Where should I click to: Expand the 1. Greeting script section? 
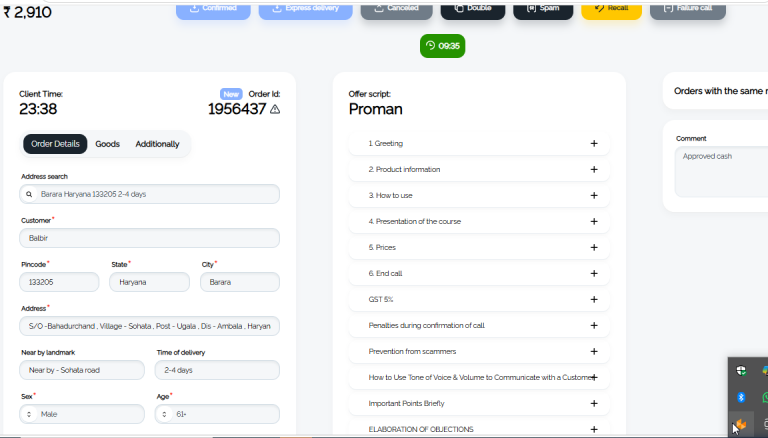tap(479, 144)
